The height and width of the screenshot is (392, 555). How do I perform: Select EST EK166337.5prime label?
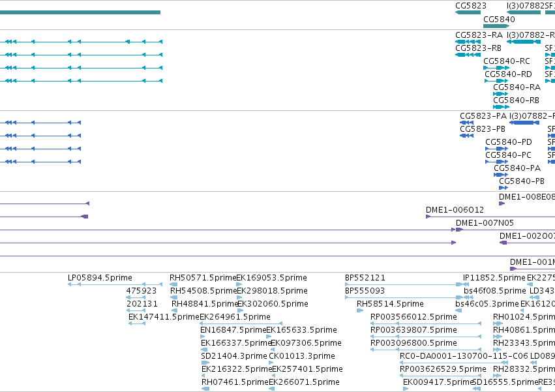[236, 343]
